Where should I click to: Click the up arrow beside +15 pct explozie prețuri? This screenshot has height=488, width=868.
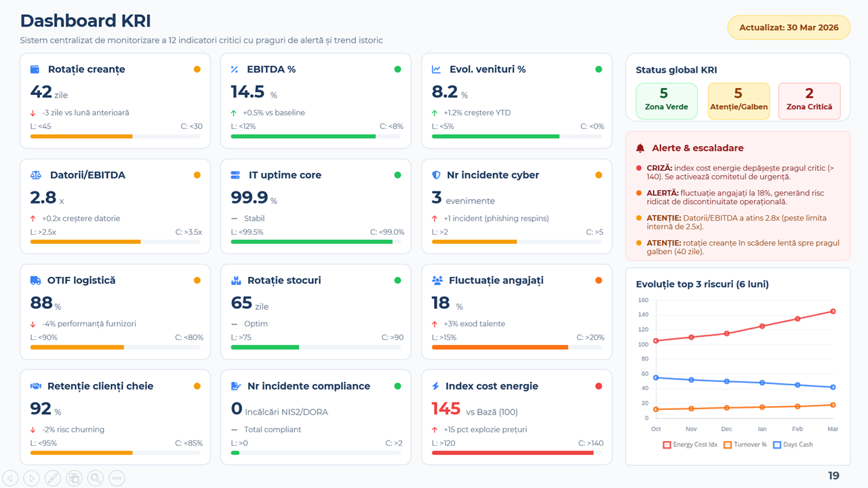pyautogui.click(x=435, y=430)
